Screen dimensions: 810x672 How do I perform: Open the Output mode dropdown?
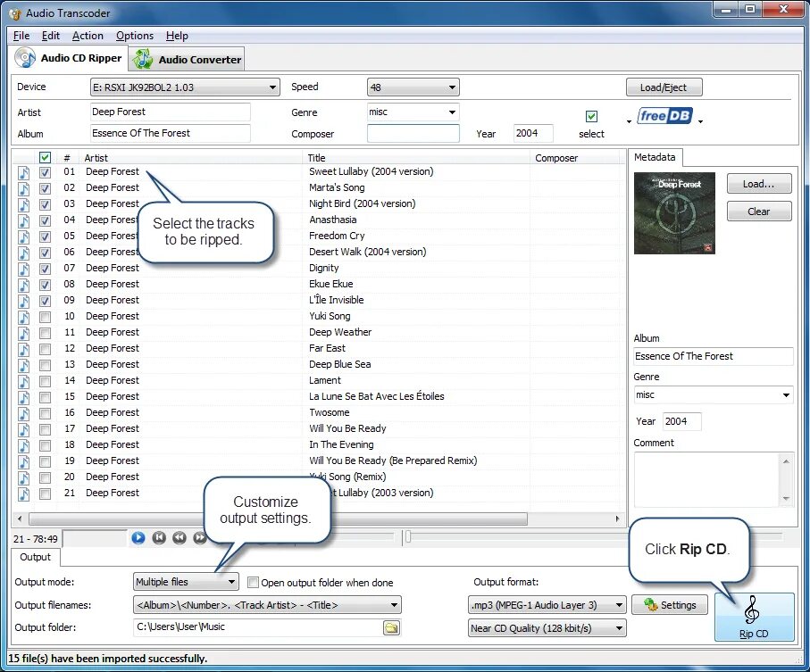(186, 582)
